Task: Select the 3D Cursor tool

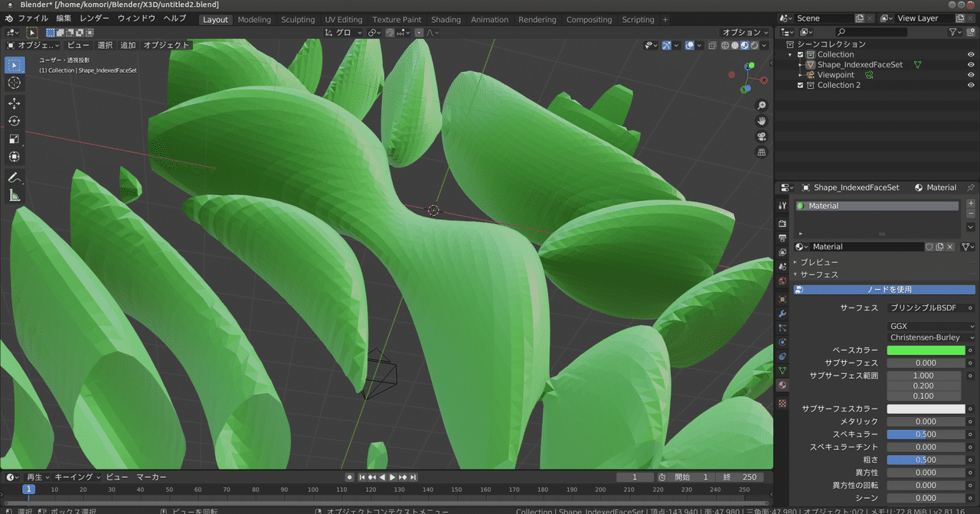Action: point(15,83)
